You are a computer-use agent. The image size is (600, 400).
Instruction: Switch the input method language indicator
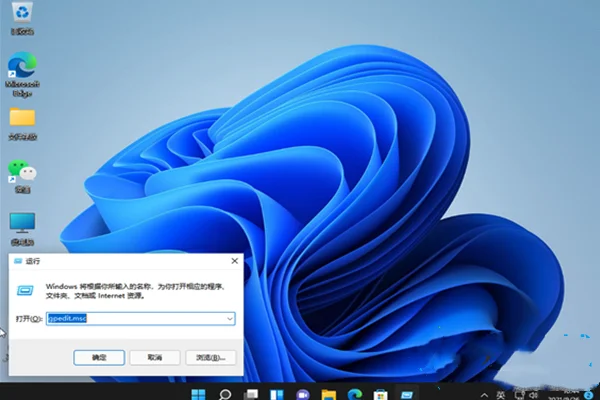501,395
